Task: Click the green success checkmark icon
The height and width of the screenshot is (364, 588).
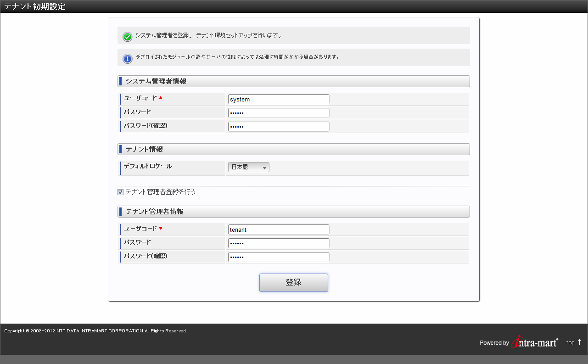Action: 128,37
